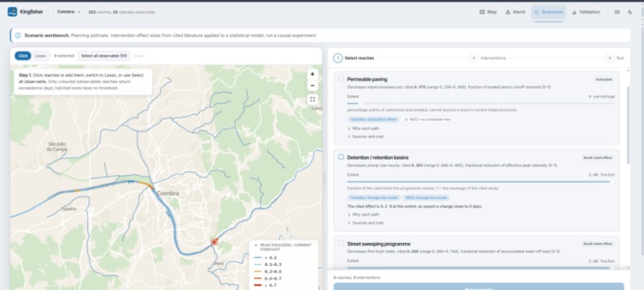Click the keyboard shortcuts icon in header
The width and height of the screenshot is (644, 290).
click(x=617, y=12)
